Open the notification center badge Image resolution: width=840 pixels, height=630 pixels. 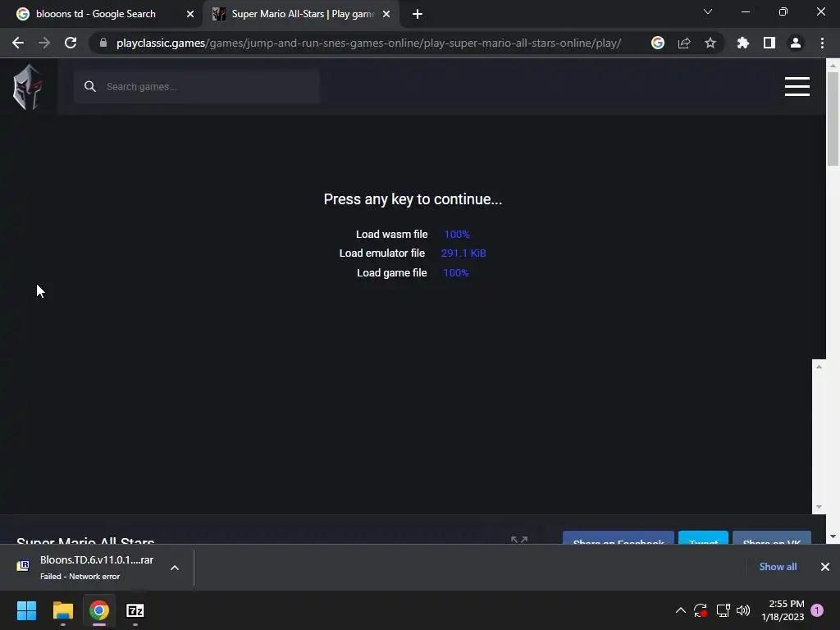[817, 610]
